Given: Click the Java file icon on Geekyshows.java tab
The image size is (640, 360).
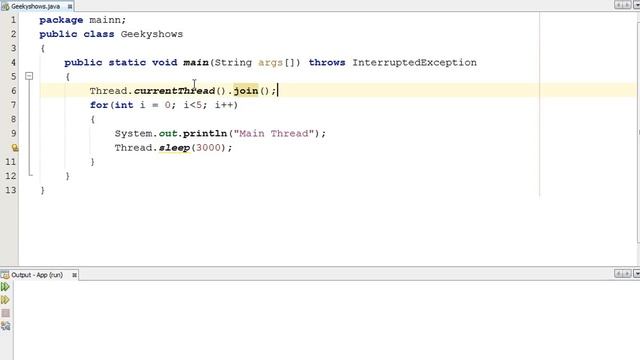Looking at the screenshot, I should point(5,7).
